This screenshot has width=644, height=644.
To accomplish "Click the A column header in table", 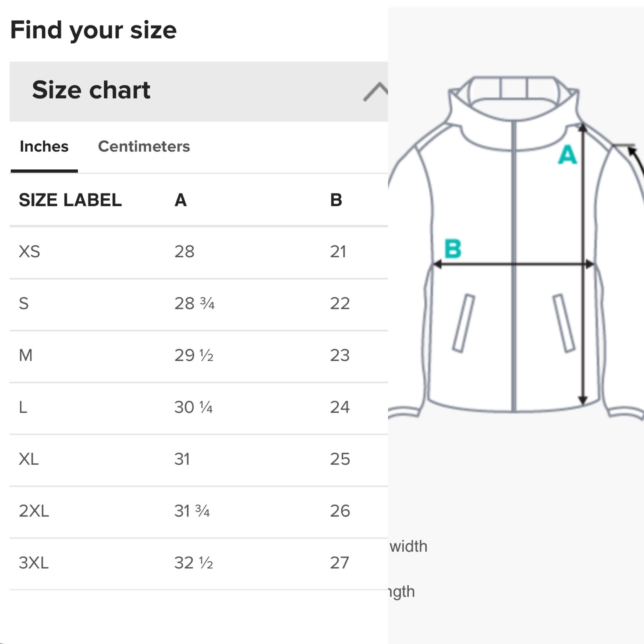I will [180, 200].
